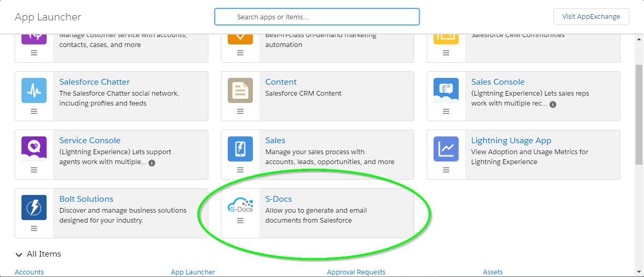This screenshot has width=644, height=277.
Task: Open the S-Docs title link
Action: click(279, 199)
